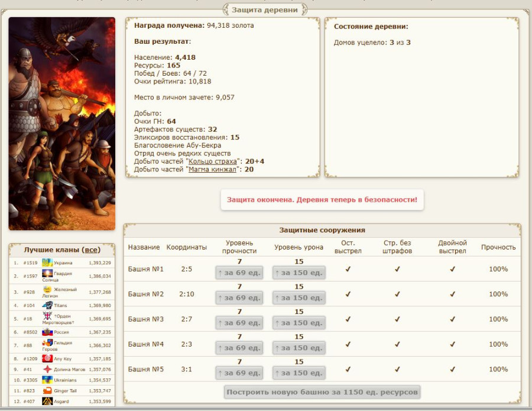532x411 pixels.
Task: Click the Башня №3 name cell
Action: pos(145,319)
